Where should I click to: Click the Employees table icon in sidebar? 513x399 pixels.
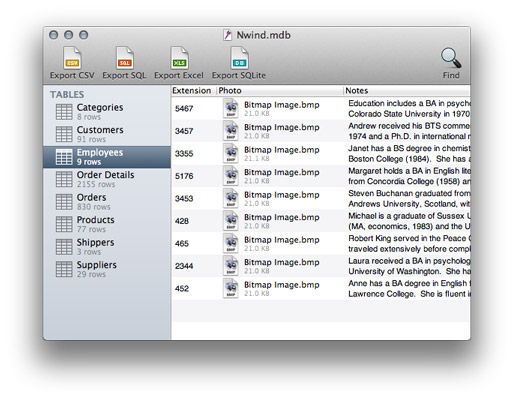tap(64, 157)
